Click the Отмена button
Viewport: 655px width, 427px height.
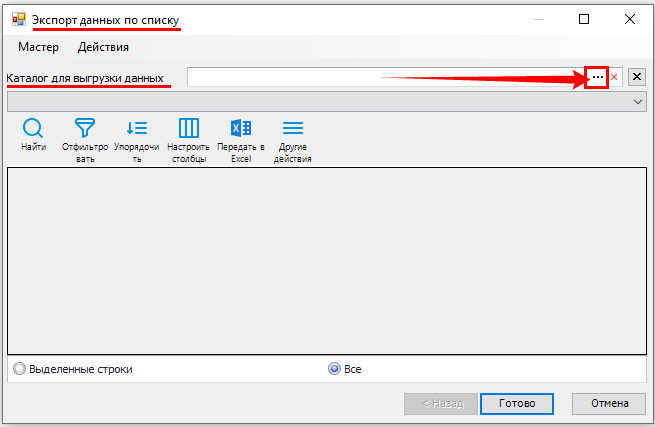pyautogui.click(x=608, y=403)
